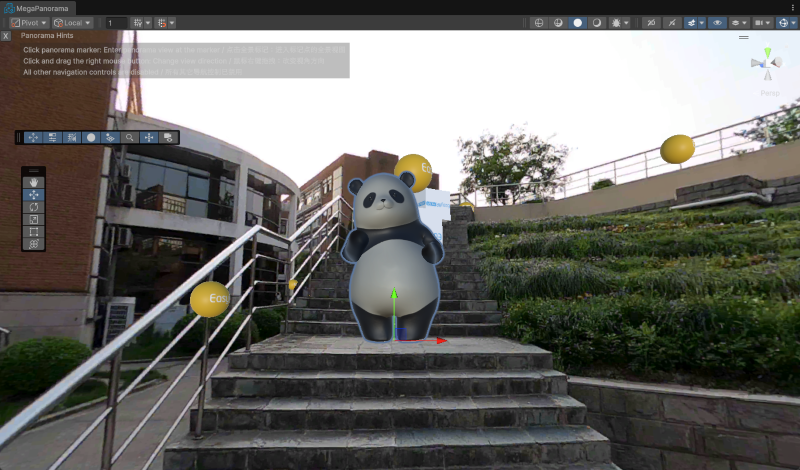Open the Local handle rotation dropdown
800x470 pixels.
pyautogui.click(x=72, y=23)
